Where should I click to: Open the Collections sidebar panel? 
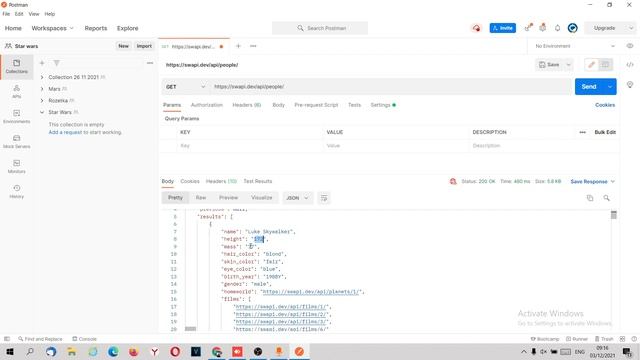tap(16, 67)
